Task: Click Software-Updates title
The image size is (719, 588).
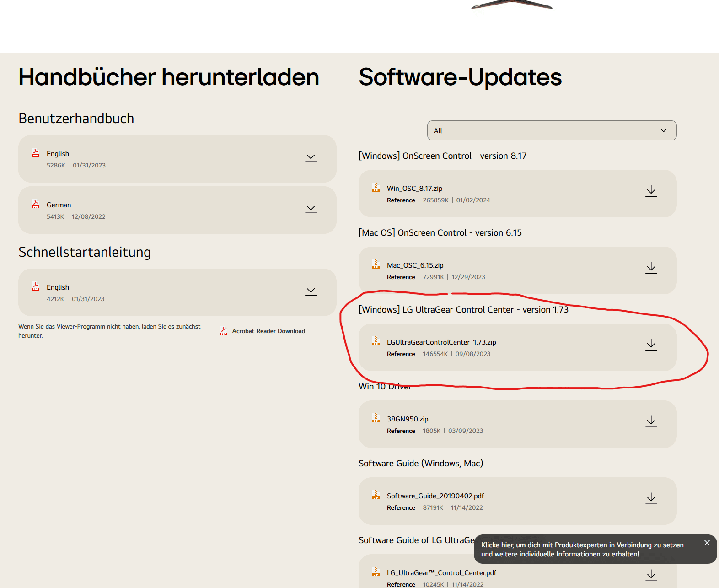Action: 460,77
